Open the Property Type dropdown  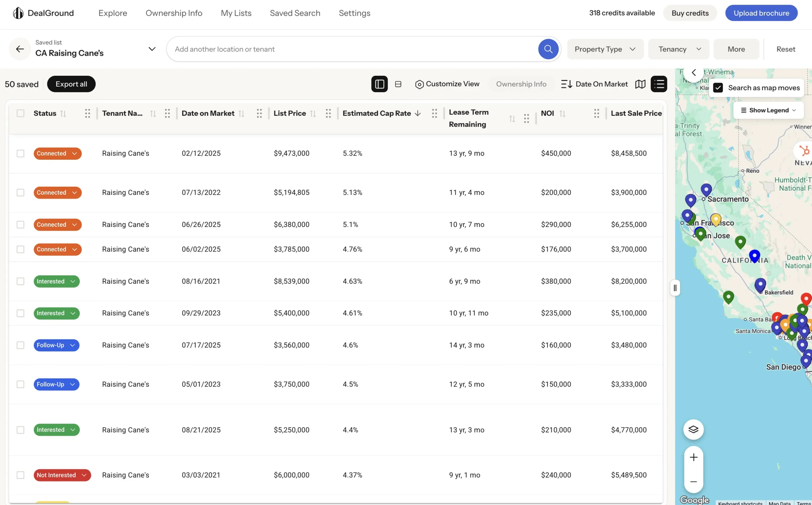coord(605,49)
